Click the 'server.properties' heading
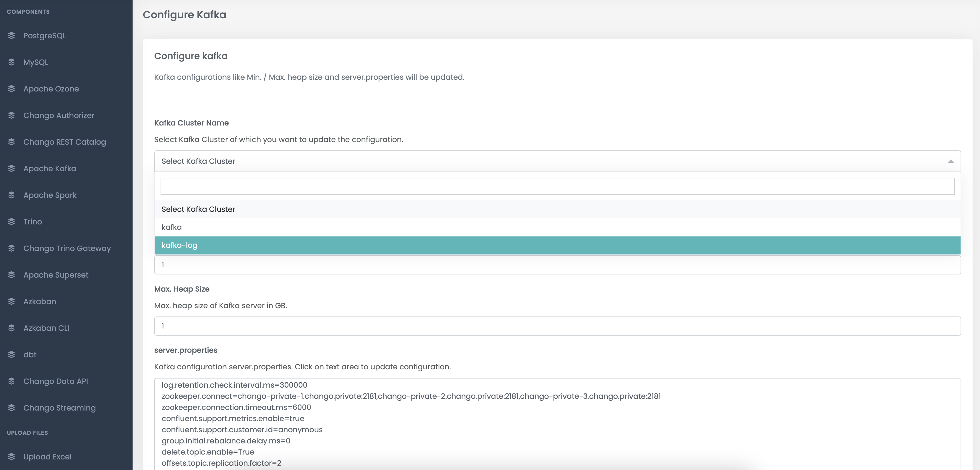Image resolution: width=980 pixels, height=470 pixels. tap(186, 350)
